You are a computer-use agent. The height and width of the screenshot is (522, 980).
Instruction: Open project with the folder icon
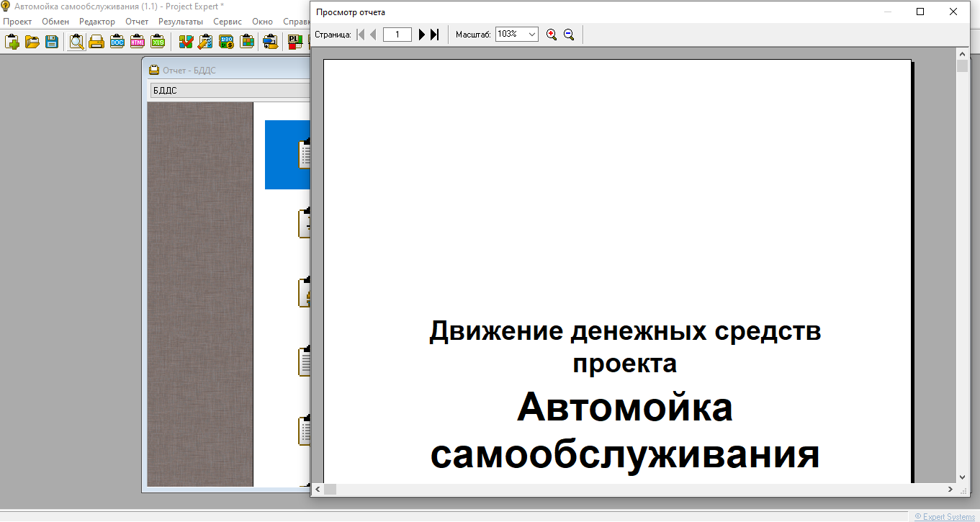click(32, 42)
